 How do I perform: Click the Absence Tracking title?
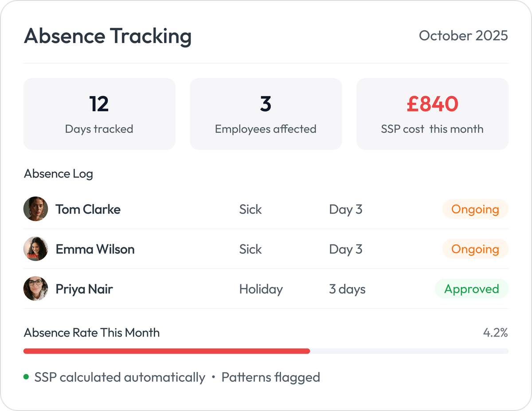[107, 36]
